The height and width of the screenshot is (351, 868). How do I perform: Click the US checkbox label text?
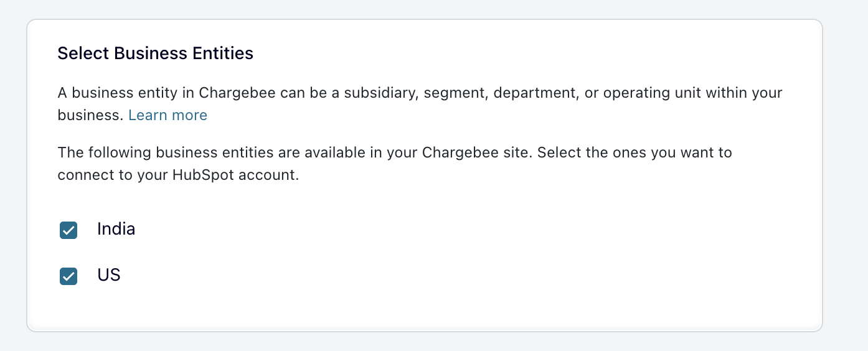[x=109, y=275]
